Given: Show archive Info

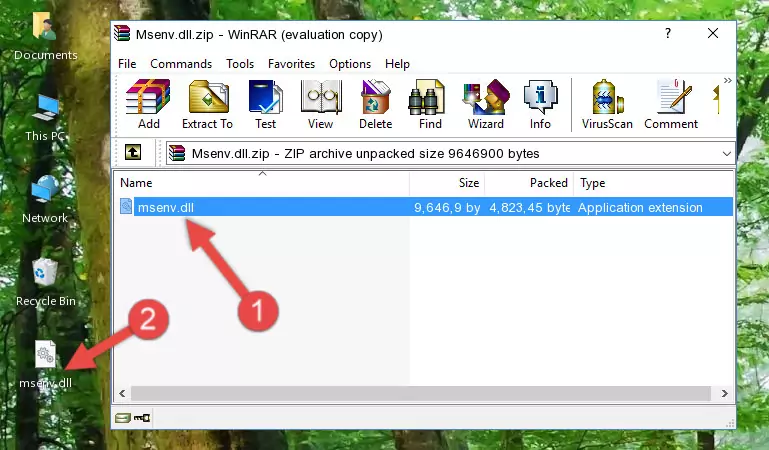Looking at the screenshot, I should click(x=540, y=104).
